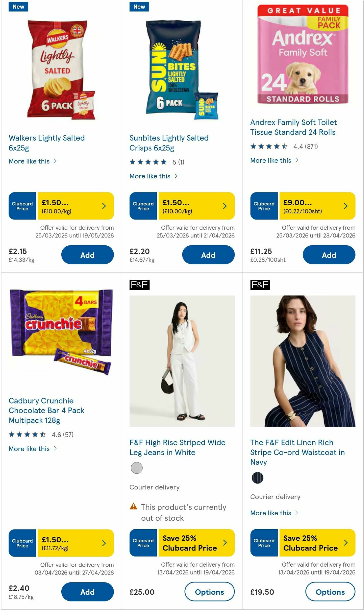Open the Sunbites Lightly Salted Crisps title link
This screenshot has width=364, height=610.
point(169,143)
